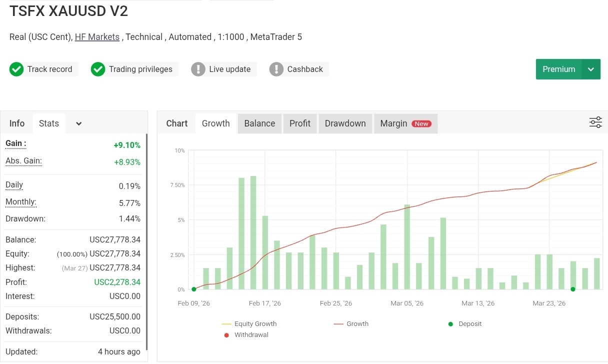The image size is (608, 364).
Task: Click the green deposit dot at Feb 09
Action: [x=194, y=289]
